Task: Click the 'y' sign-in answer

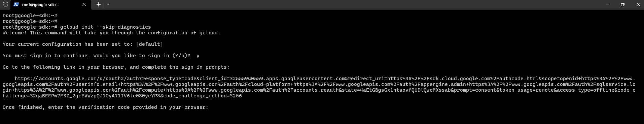Action: [x=198, y=56]
